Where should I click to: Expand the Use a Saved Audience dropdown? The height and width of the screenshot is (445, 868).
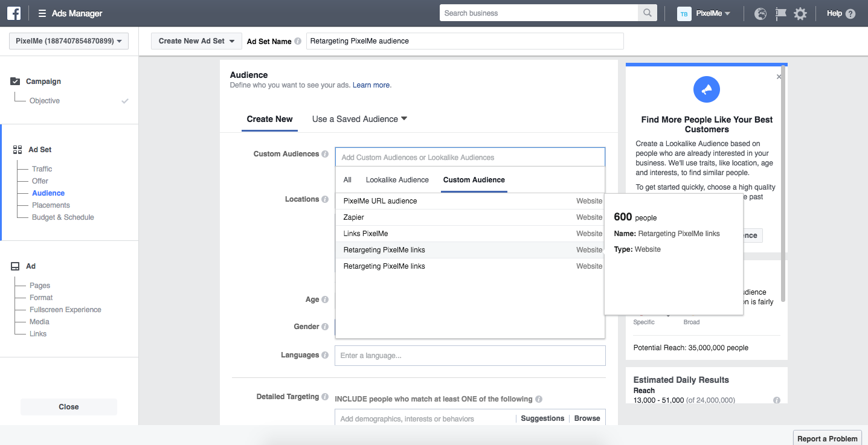click(x=359, y=119)
